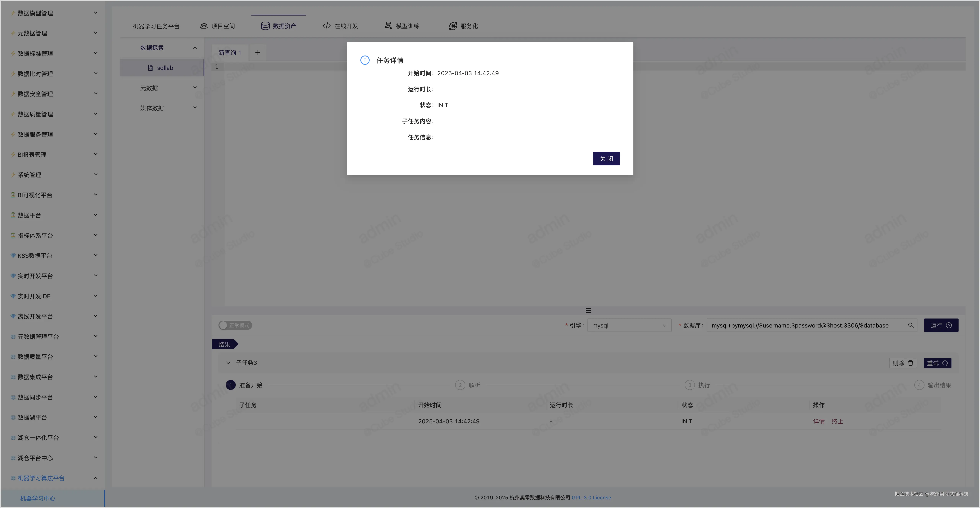The image size is (980, 508).
Task: Click the info icon in task details dialog
Action: click(364, 60)
